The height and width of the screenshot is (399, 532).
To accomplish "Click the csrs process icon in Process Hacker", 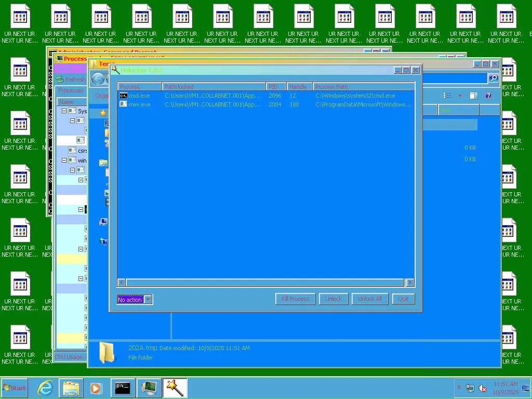I will coord(72,150).
